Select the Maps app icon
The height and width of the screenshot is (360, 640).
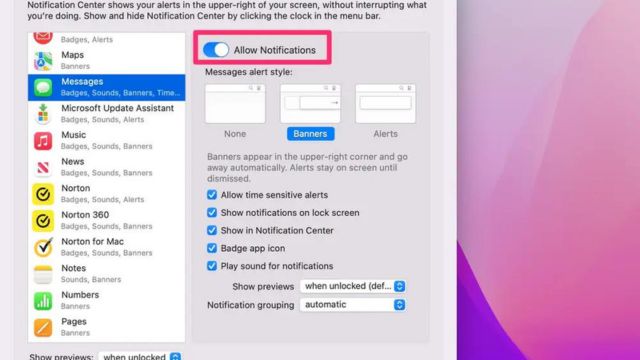(x=43, y=61)
